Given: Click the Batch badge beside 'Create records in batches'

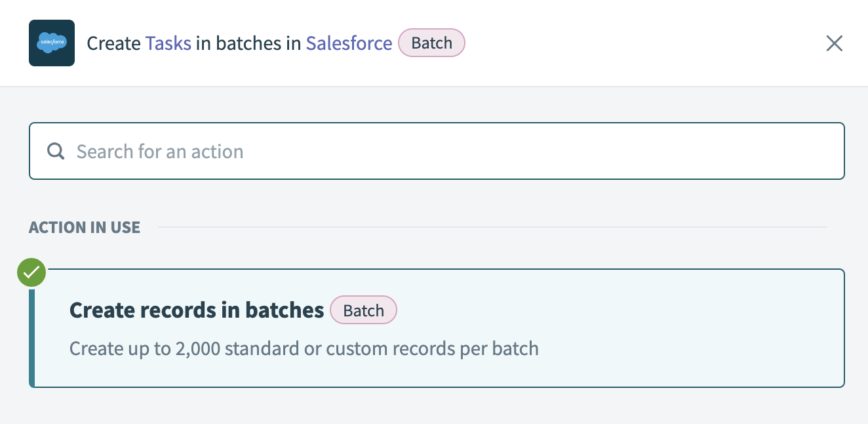Looking at the screenshot, I should (x=363, y=310).
